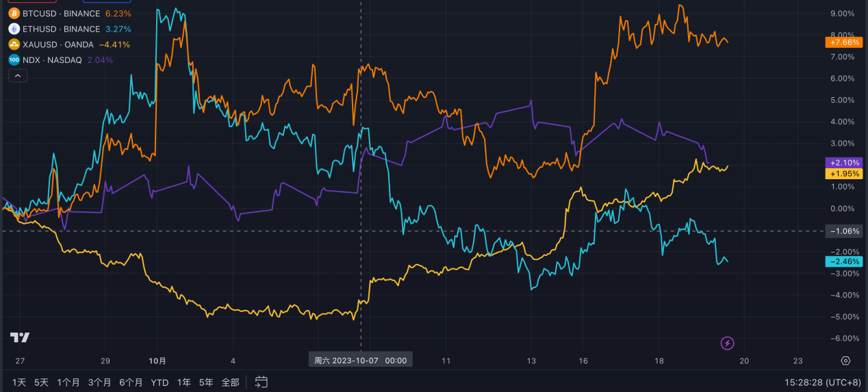This screenshot has height=392, width=868.
Task: Click the cyan -2.46% price label
Action: click(x=845, y=262)
